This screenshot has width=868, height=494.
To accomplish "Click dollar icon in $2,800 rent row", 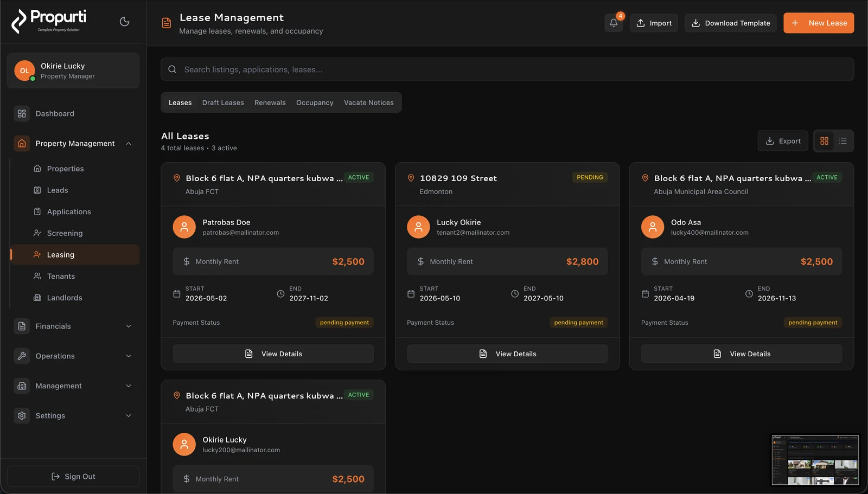I will (x=420, y=261).
